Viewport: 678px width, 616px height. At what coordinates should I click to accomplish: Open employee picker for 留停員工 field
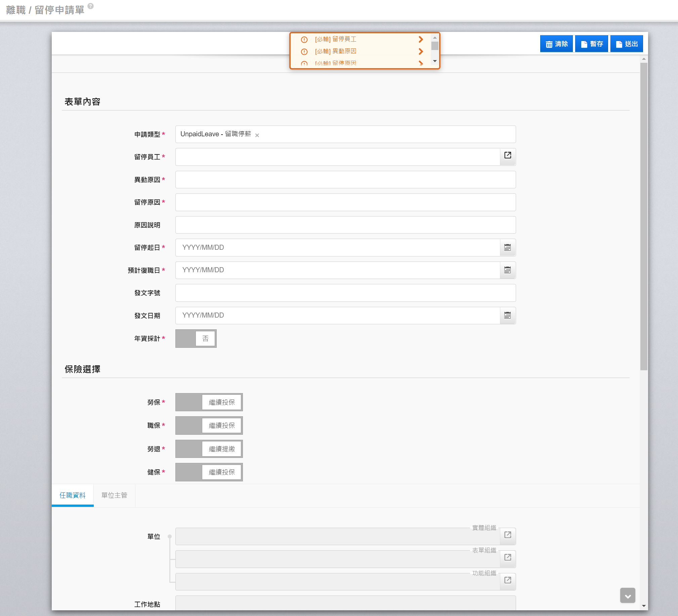click(x=507, y=156)
